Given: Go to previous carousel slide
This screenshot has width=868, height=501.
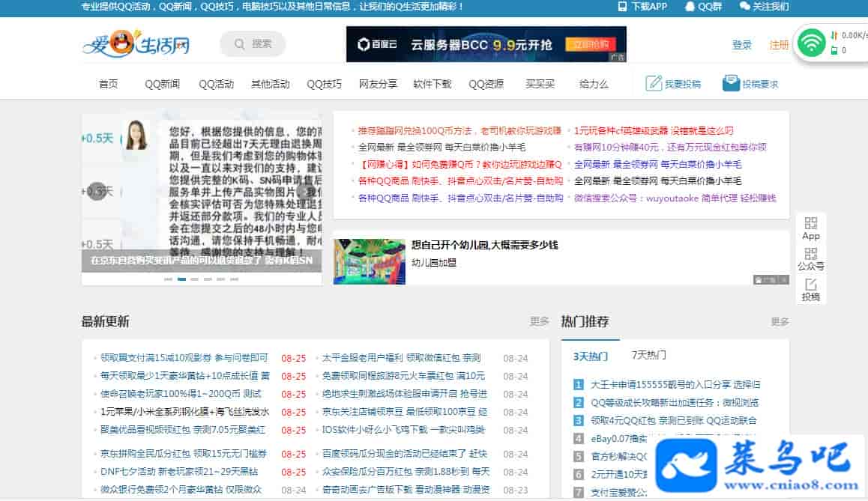Looking at the screenshot, I should 97,191.
